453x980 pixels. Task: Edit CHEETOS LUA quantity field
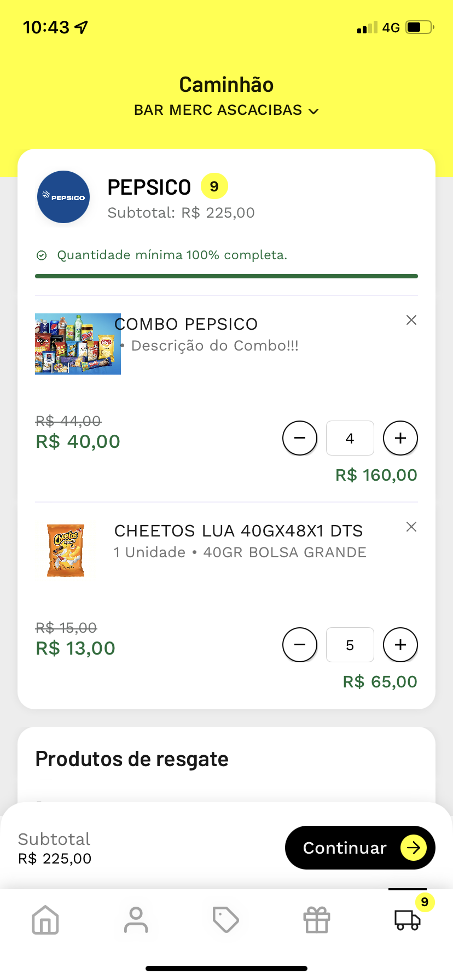pos(350,645)
